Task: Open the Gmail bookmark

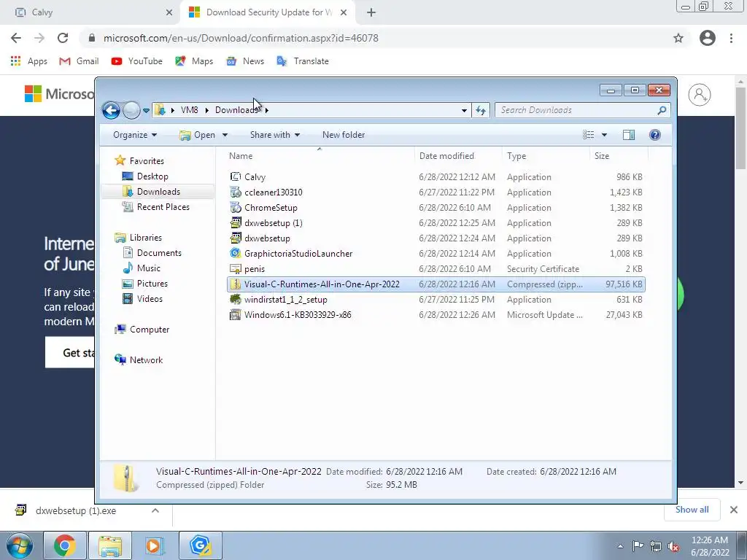Action: pos(79,61)
